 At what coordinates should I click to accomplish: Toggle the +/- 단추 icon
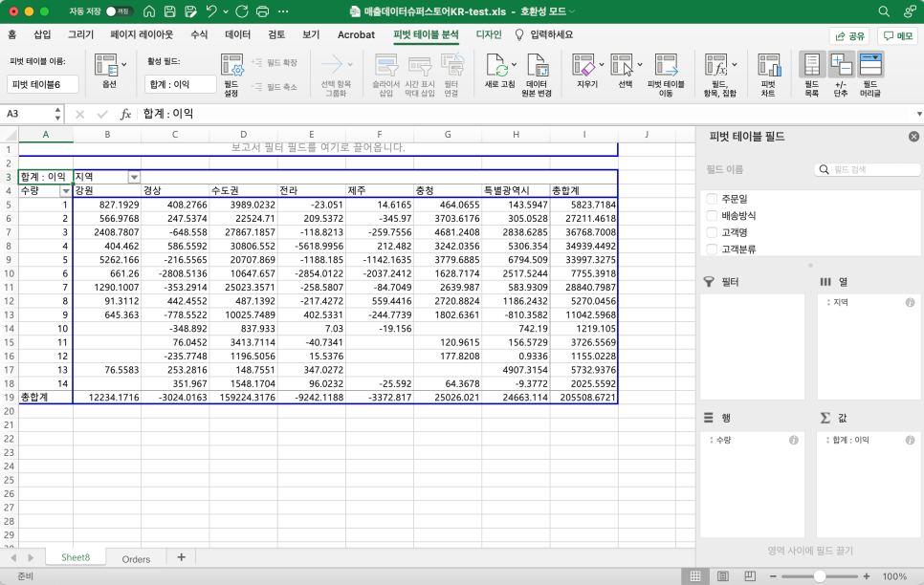(x=841, y=66)
